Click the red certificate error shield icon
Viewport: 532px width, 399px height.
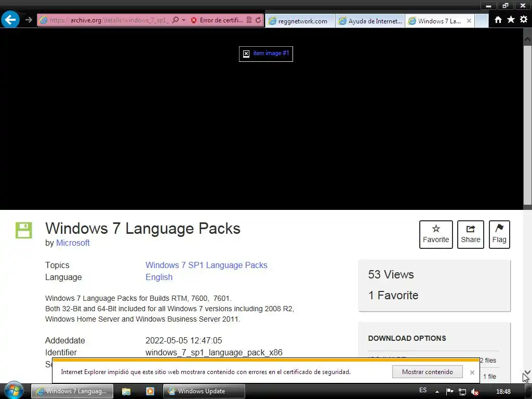pos(194,20)
